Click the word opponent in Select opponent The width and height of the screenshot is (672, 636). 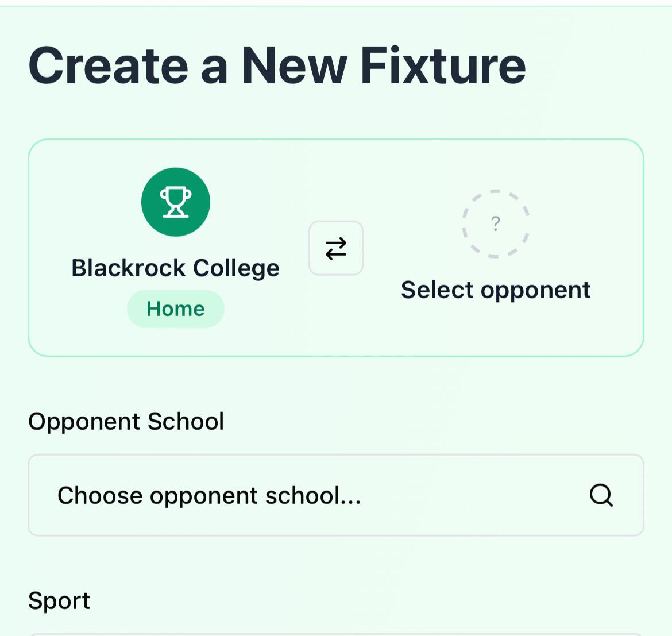pyautogui.click(x=535, y=290)
